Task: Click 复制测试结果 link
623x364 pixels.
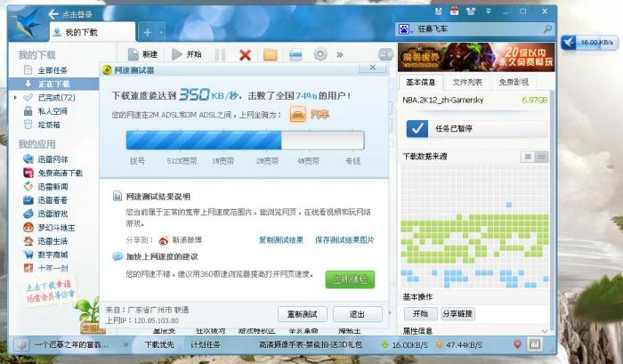Action: 281,240
